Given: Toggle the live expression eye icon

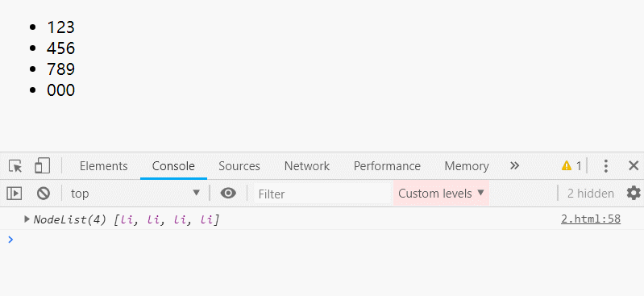Looking at the screenshot, I should 228,194.
